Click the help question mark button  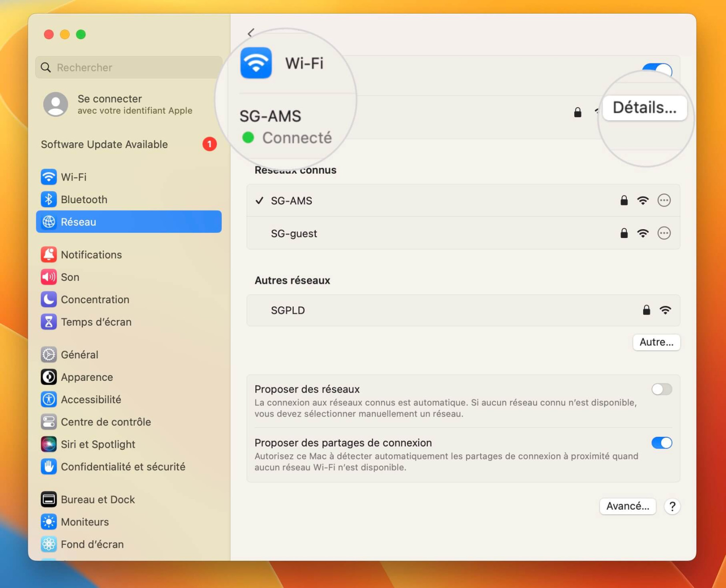(x=672, y=506)
